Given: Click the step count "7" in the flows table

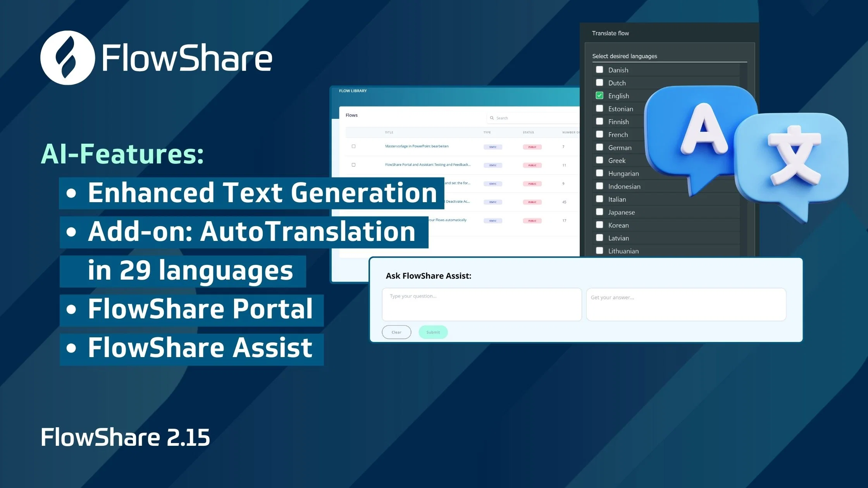Looking at the screenshot, I should coord(563,147).
